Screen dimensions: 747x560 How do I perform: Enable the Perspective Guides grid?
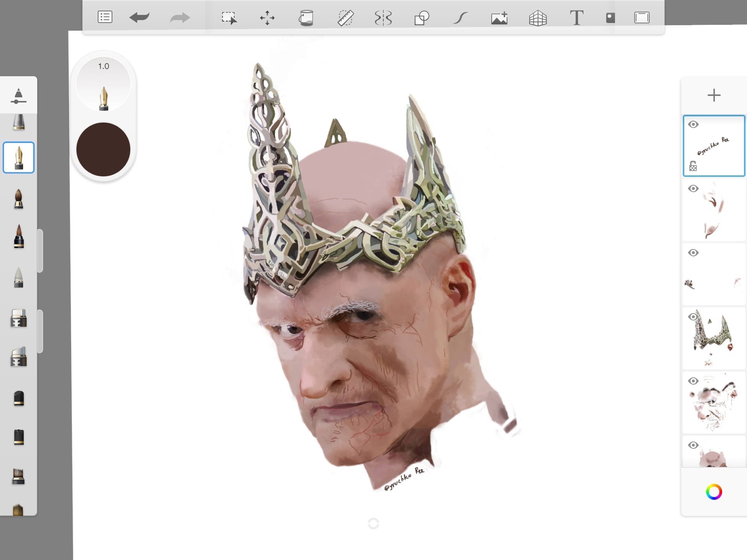point(538,18)
